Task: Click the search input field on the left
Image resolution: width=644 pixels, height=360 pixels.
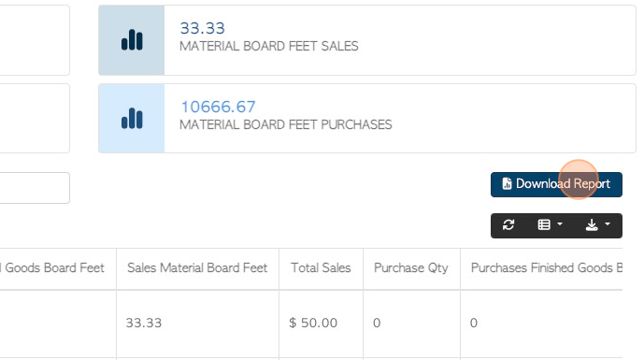Action: [35, 188]
